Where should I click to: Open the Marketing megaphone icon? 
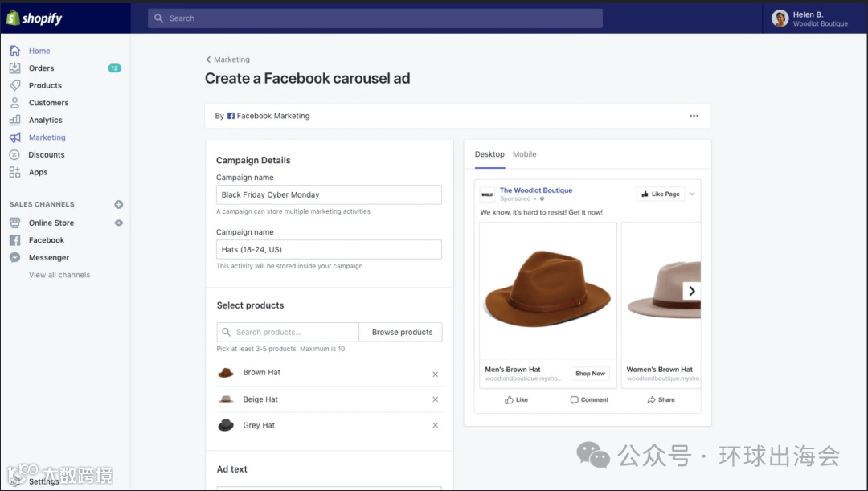point(15,137)
